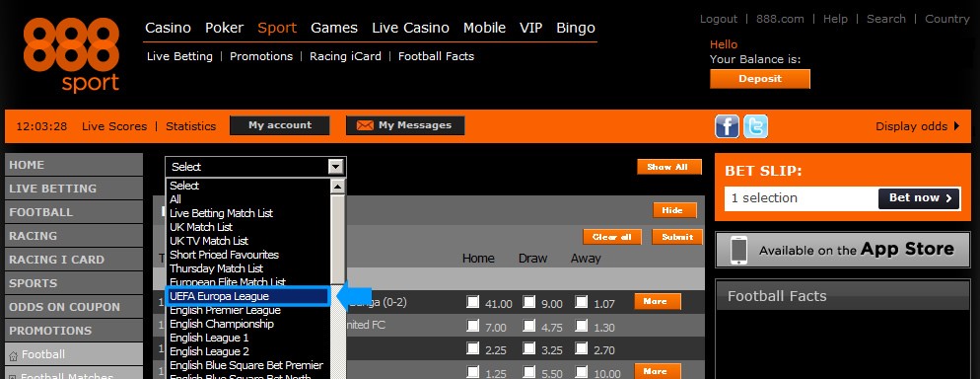This screenshot has width=980, height=379.
Task: Click the home icon beside Football
Action: (x=14, y=356)
